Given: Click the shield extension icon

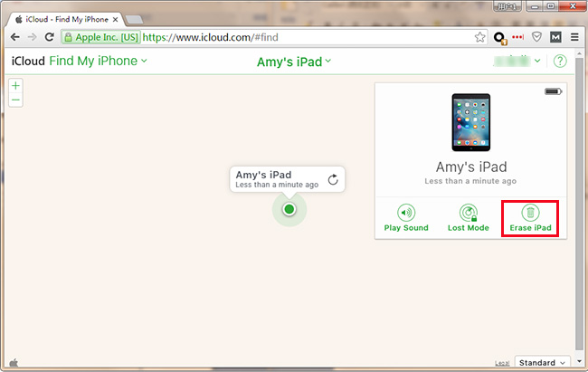Looking at the screenshot, I should tap(536, 37).
